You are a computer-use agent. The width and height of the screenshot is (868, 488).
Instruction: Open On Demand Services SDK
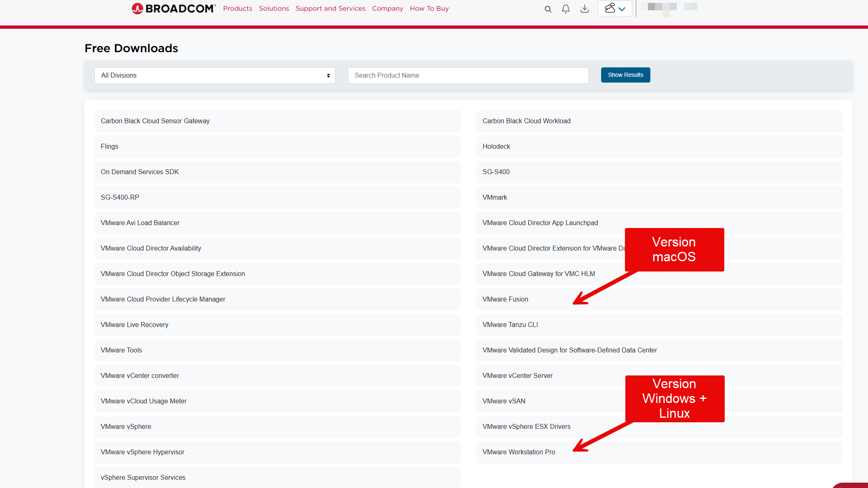pyautogui.click(x=278, y=172)
